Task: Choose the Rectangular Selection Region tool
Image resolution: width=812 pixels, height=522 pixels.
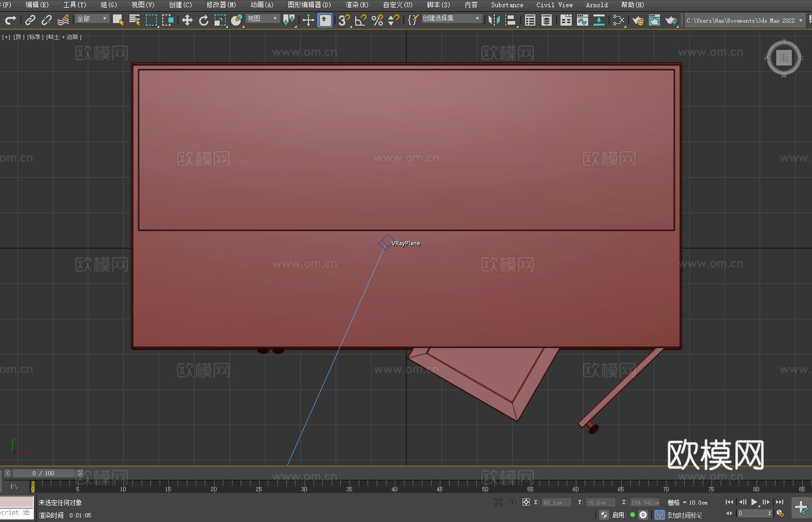Action: click(x=151, y=20)
